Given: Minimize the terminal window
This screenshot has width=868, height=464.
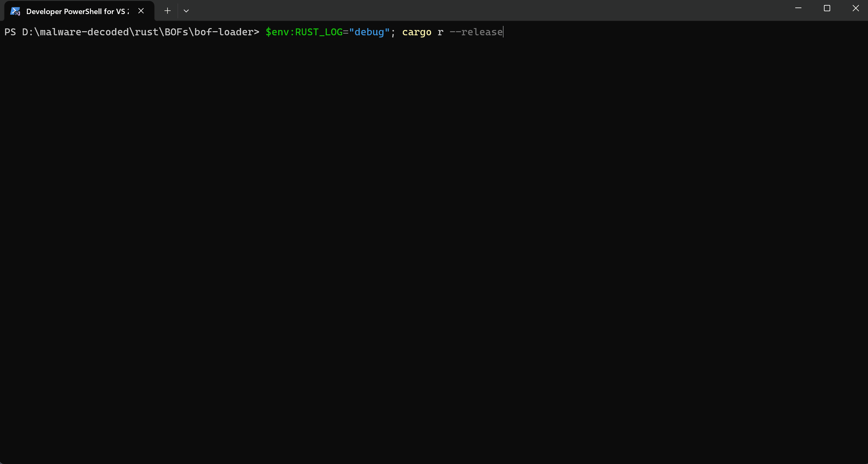Looking at the screenshot, I should (798, 8).
